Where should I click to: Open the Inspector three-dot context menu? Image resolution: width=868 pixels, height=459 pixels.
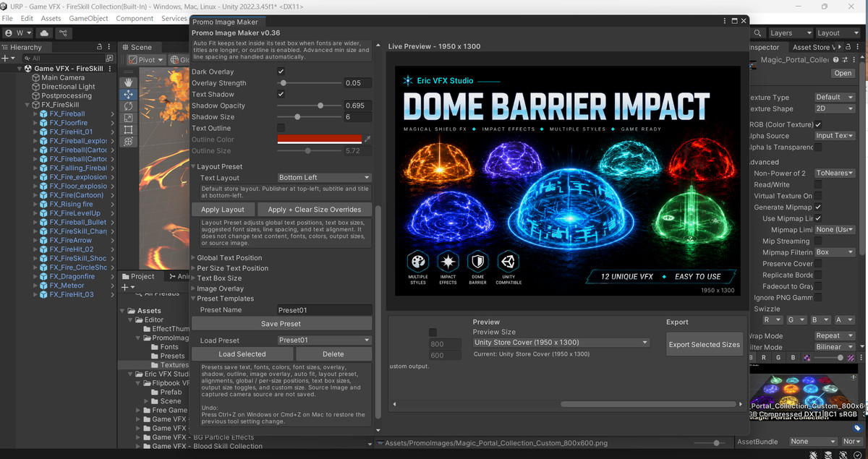point(855,60)
